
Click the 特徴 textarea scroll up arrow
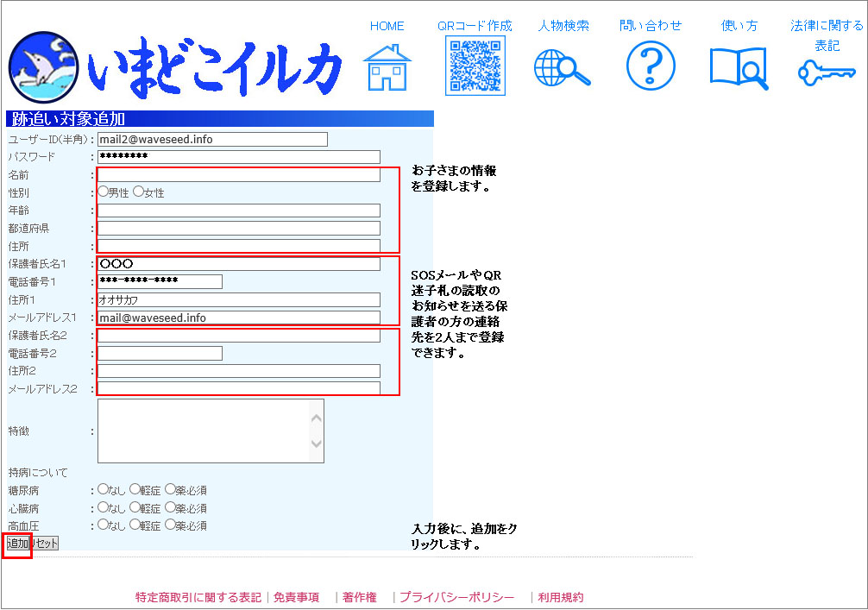[317, 418]
